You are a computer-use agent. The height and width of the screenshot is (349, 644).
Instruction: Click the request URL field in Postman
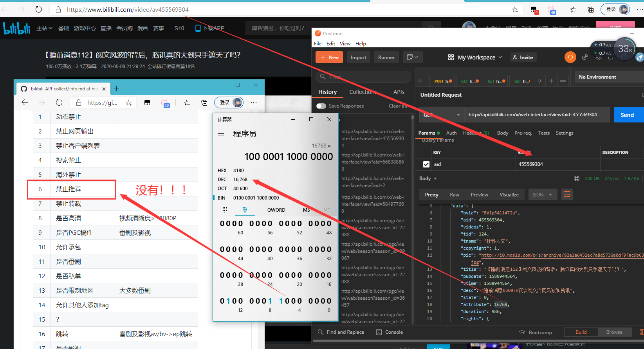point(537,115)
